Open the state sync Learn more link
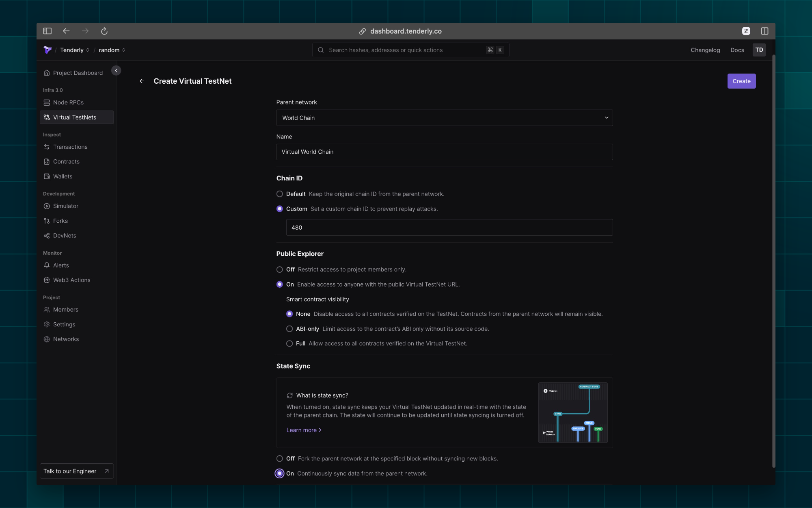 pos(304,430)
